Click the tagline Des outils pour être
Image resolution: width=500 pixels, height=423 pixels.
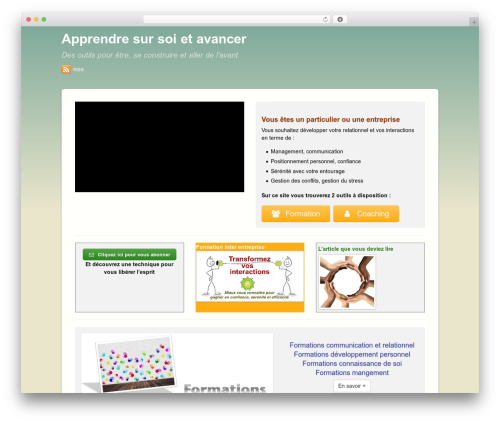click(x=150, y=55)
